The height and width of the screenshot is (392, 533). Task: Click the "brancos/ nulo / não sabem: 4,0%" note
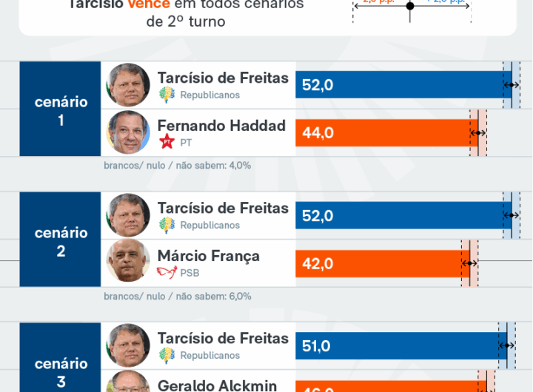point(178,166)
